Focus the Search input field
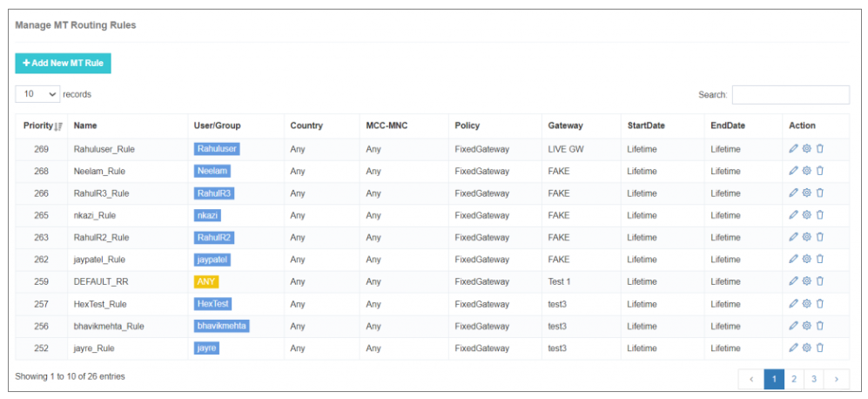The image size is (868, 399). pyautogui.click(x=791, y=95)
